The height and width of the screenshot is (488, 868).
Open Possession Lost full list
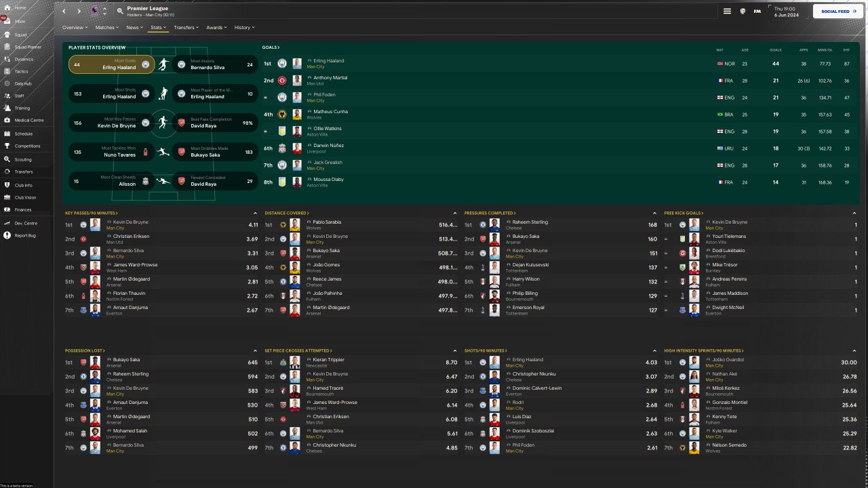83,351
